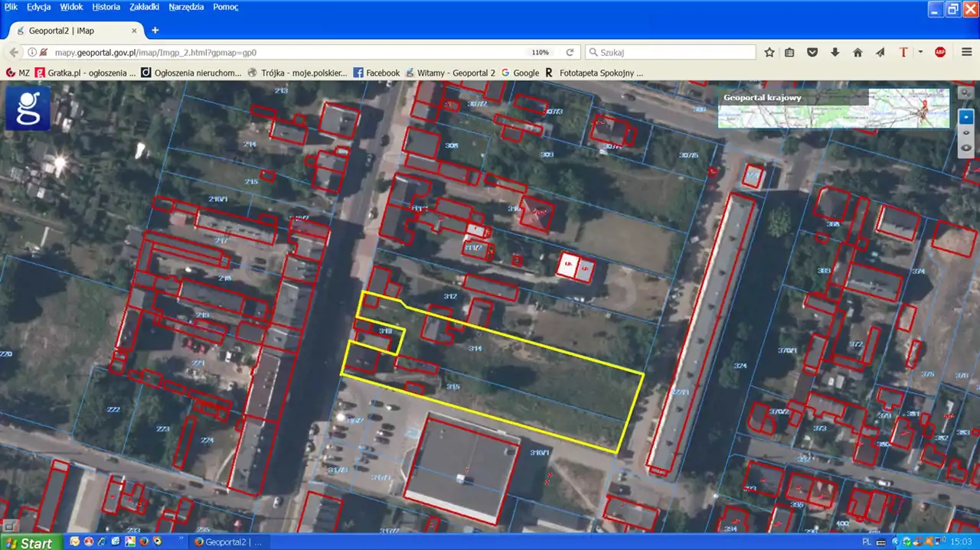Viewport: 980px width, 550px height.
Task: Bookmark this page with the star icon
Action: click(769, 52)
